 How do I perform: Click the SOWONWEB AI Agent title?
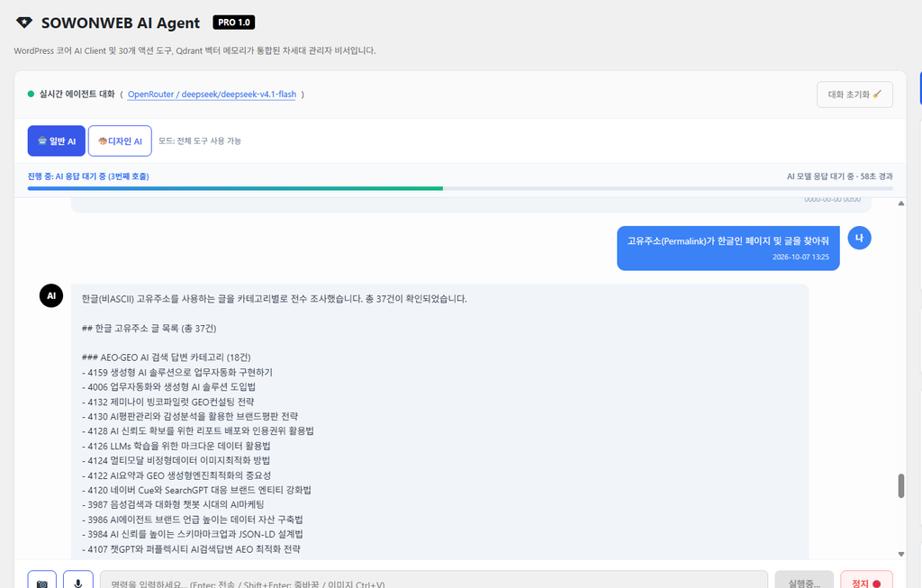121,23
